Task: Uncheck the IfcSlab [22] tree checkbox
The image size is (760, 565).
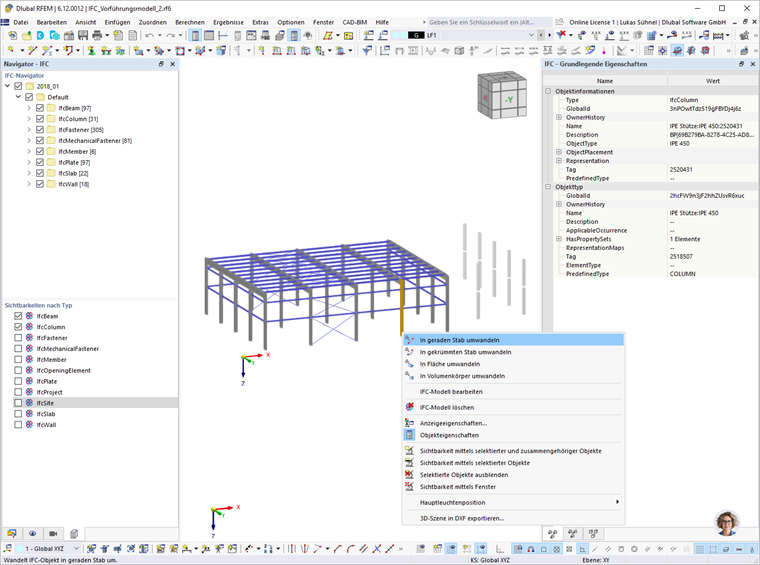Action: (40, 173)
